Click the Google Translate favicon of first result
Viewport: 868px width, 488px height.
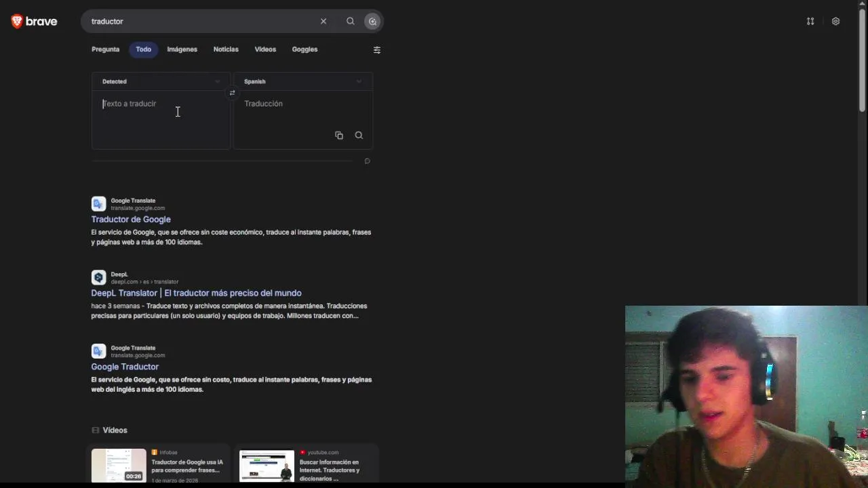[x=98, y=204]
